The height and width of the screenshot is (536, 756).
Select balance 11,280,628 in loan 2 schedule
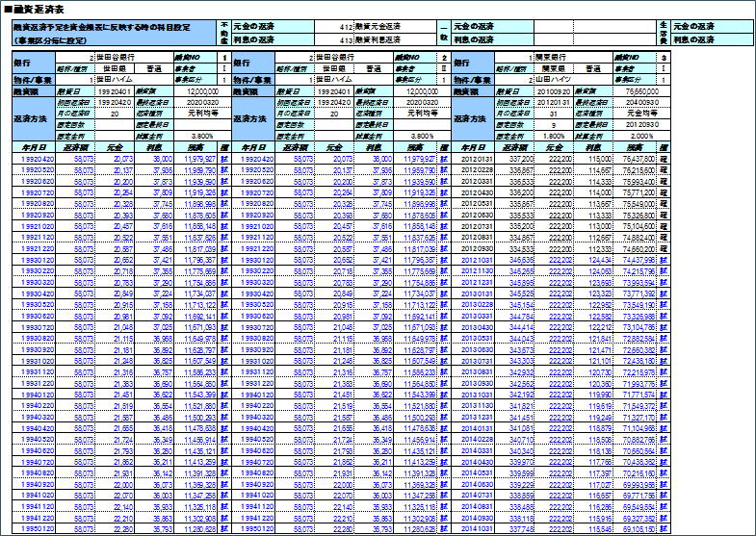416,529
